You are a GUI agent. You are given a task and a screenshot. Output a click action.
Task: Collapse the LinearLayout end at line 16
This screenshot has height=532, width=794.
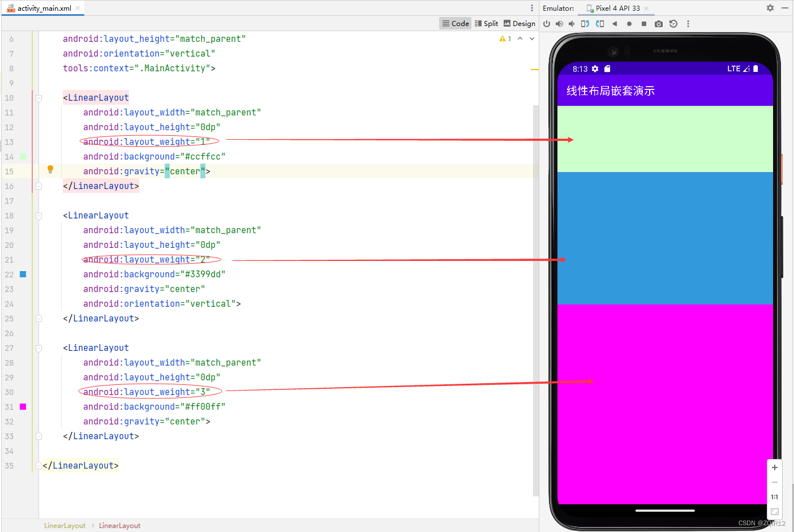[39, 186]
